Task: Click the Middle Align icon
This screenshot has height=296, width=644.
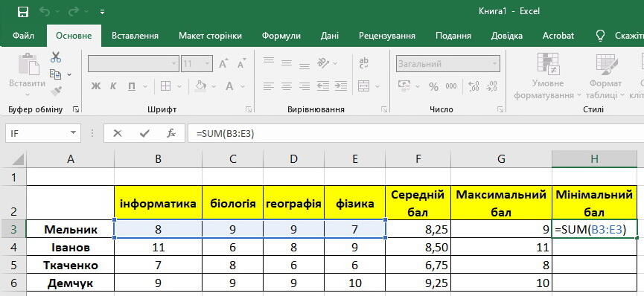Action: (x=287, y=63)
